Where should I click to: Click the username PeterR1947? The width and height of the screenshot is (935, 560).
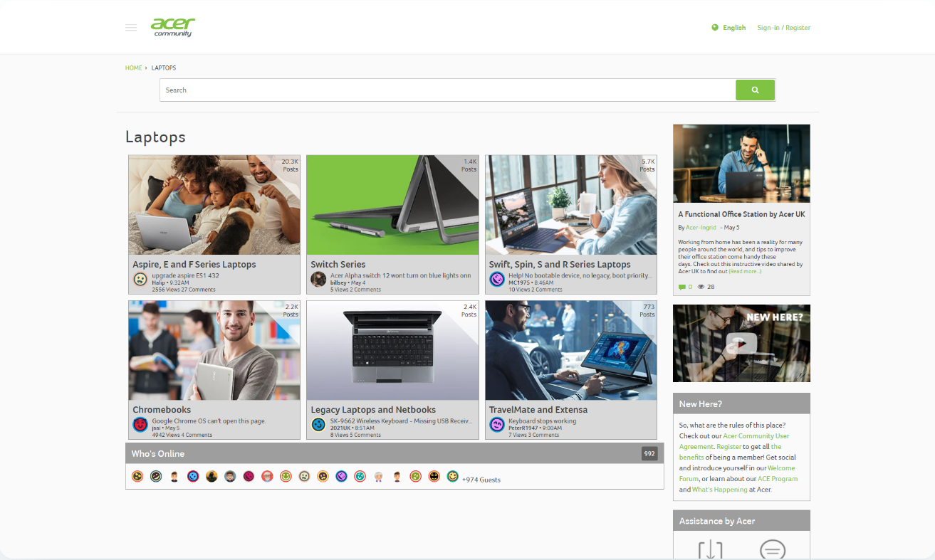point(523,428)
